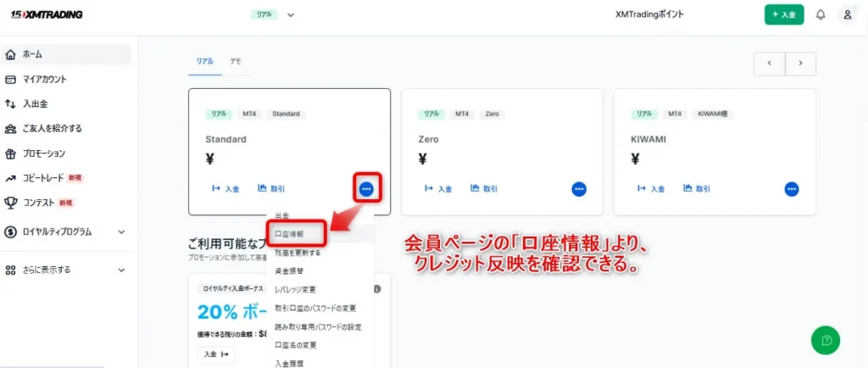The height and width of the screenshot is (368, 868).
Task: Click the refer friends people icon
Action: [x=10, y=128]
